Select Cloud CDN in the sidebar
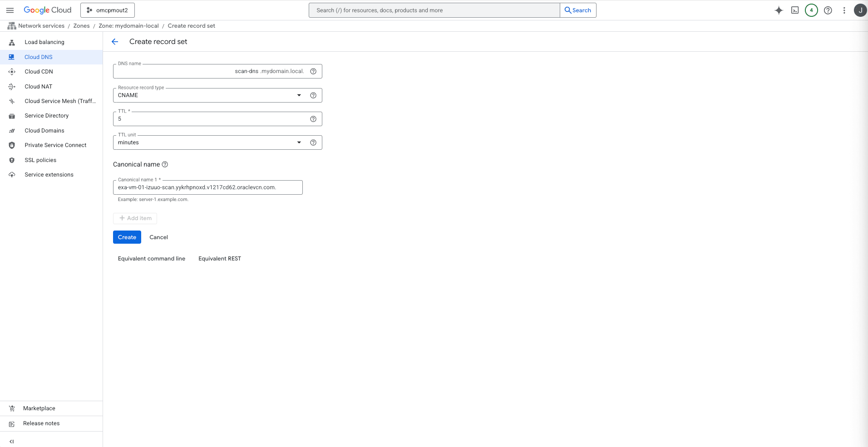This screenshot has height=447, width=868. [x=39, y=71]
